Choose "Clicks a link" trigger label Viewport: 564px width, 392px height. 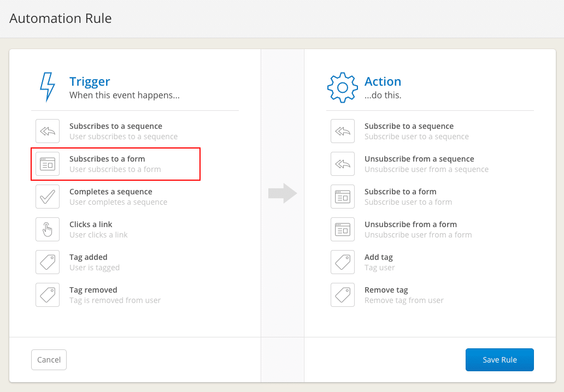coord(91,224)
